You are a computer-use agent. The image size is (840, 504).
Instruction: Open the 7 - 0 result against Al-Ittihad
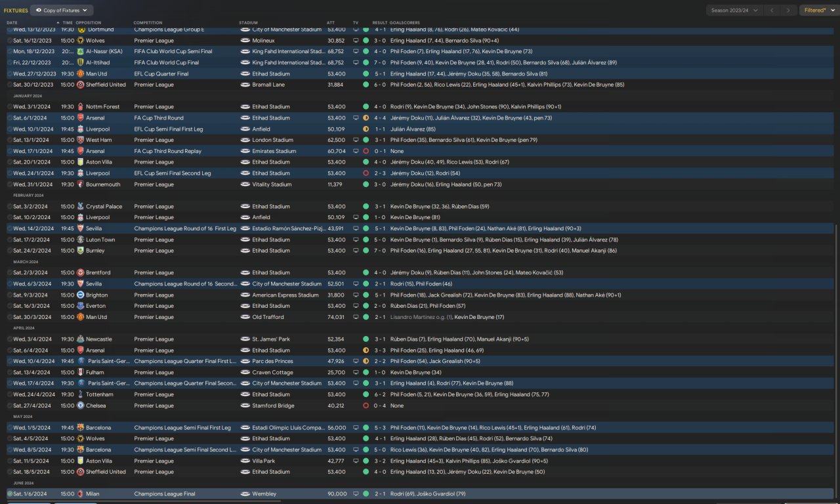click(x=380, y=63)
